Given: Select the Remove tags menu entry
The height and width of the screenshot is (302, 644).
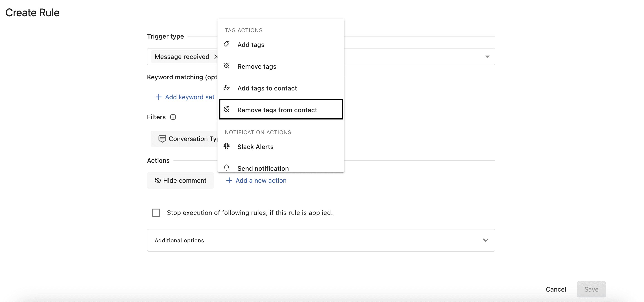Looking at the screenshot, I should pyautogui.click(x=256, y=66).
